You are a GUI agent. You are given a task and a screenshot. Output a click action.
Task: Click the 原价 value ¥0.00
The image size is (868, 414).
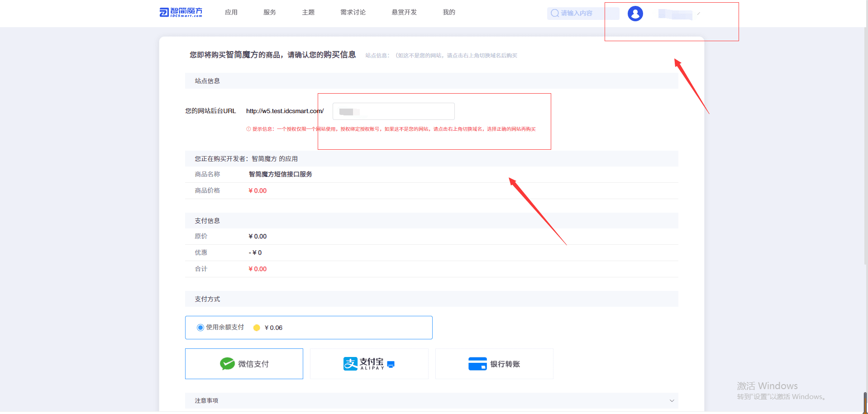pos(258,236)
